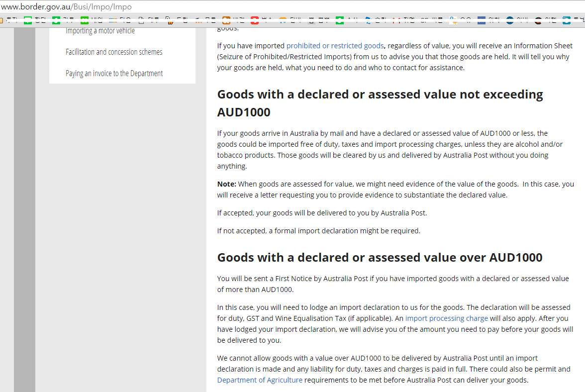Select Facilitation and concession schemes in sidebar
Viewport: 585px width, 392px height.
coord(114,52)
